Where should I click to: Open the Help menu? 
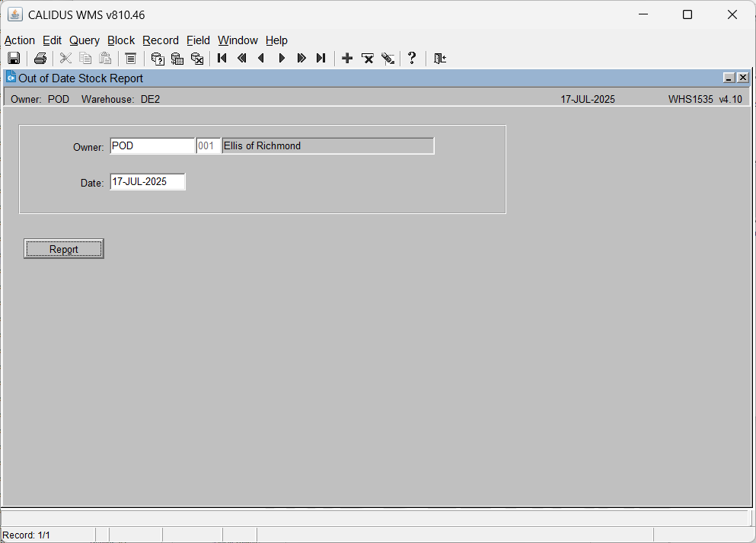(x=276, y=40)
